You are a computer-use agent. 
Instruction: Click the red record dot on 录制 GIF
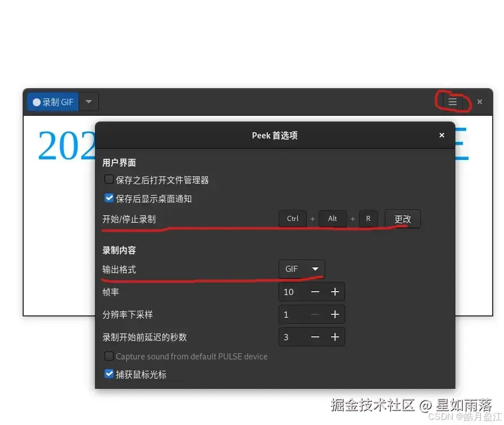(x=36, y=102)
